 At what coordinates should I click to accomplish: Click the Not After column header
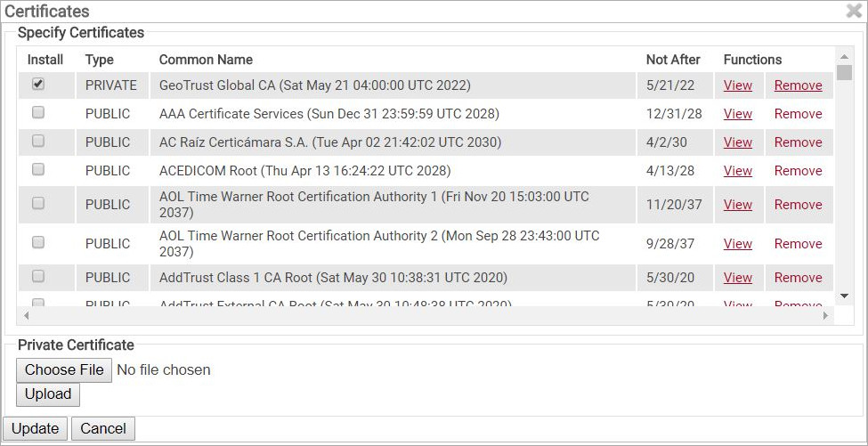point(673,60)
